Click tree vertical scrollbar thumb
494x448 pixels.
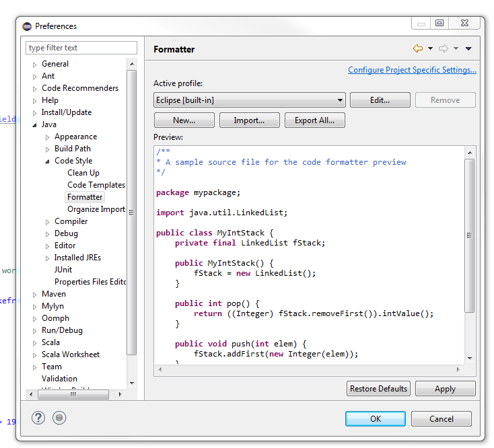[132, 213]
